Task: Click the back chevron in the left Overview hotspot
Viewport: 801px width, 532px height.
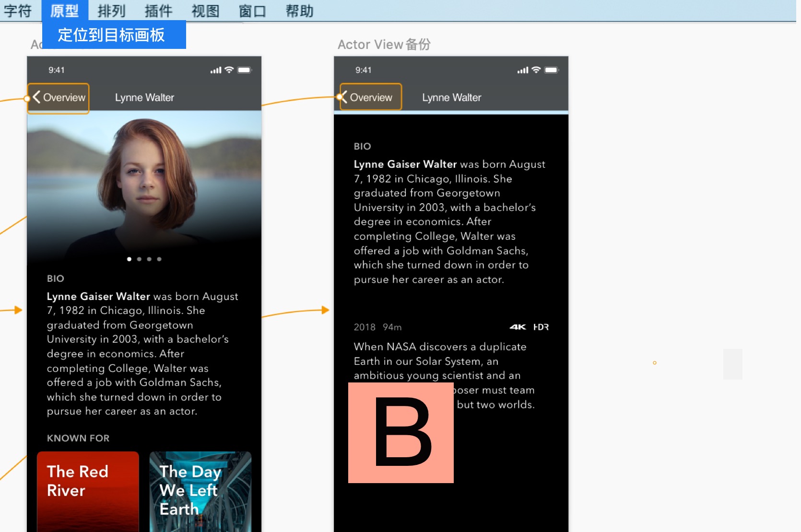Action: pyautogui.click(x=37, y=97)
